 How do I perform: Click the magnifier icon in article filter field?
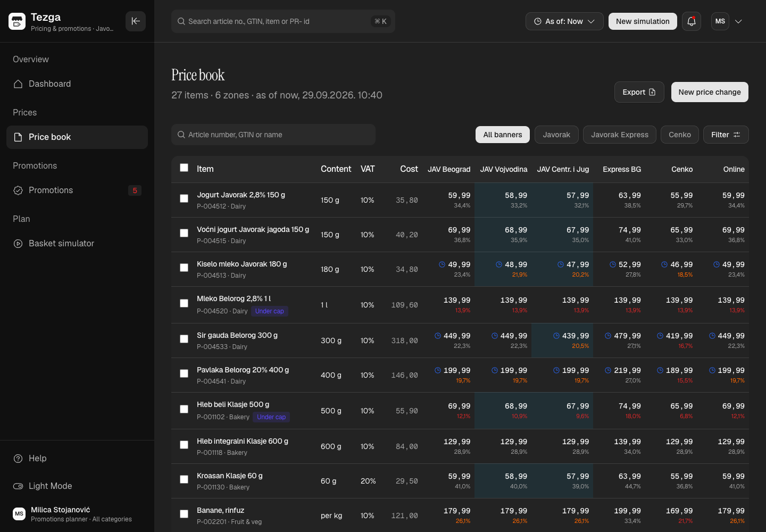[181, 135]
